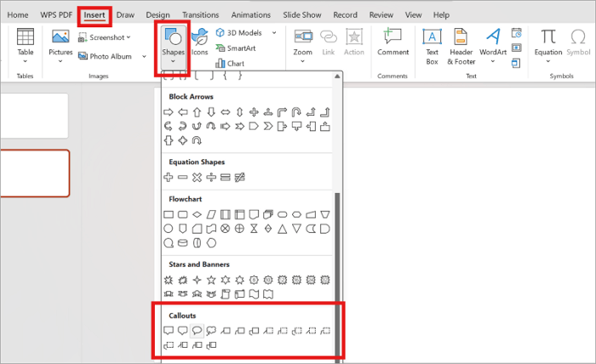Choose the Flowchart Connector circle
596x364 pixels.
(169, 229)
